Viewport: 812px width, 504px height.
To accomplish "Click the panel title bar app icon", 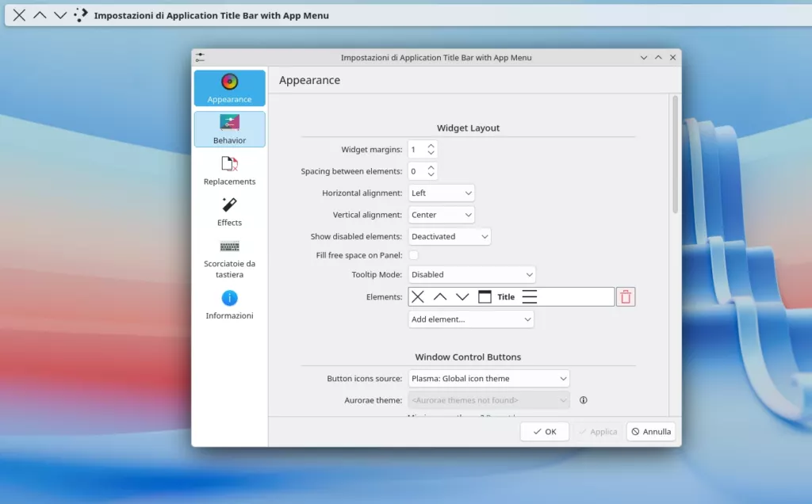I will click(x=81, y=15).
